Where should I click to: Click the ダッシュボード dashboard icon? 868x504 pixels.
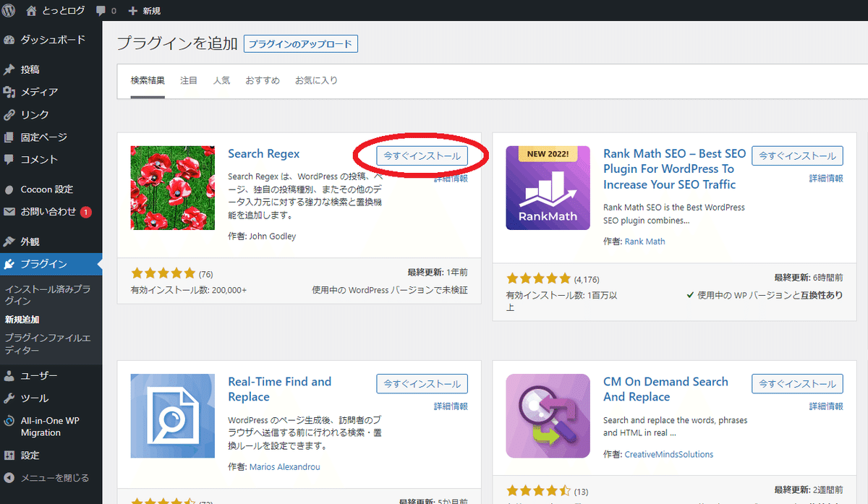(9, 40)
